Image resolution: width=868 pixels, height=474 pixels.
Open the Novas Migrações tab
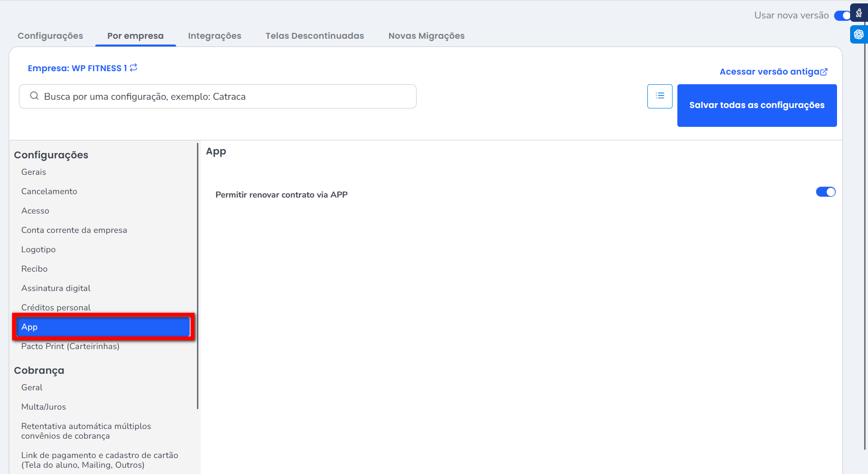pos(426,36)
